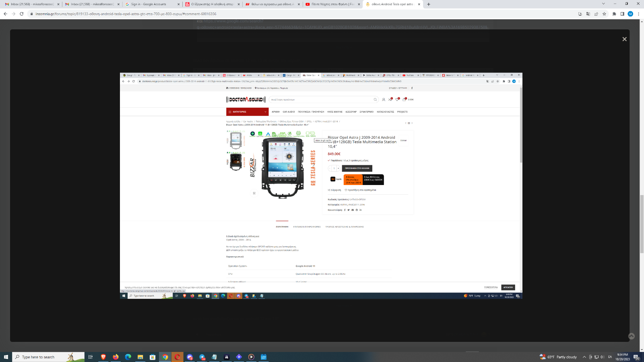Close the YouTube Πέντε Νύχτες tab
644x362 pixels.
click(x=359, y=4)
